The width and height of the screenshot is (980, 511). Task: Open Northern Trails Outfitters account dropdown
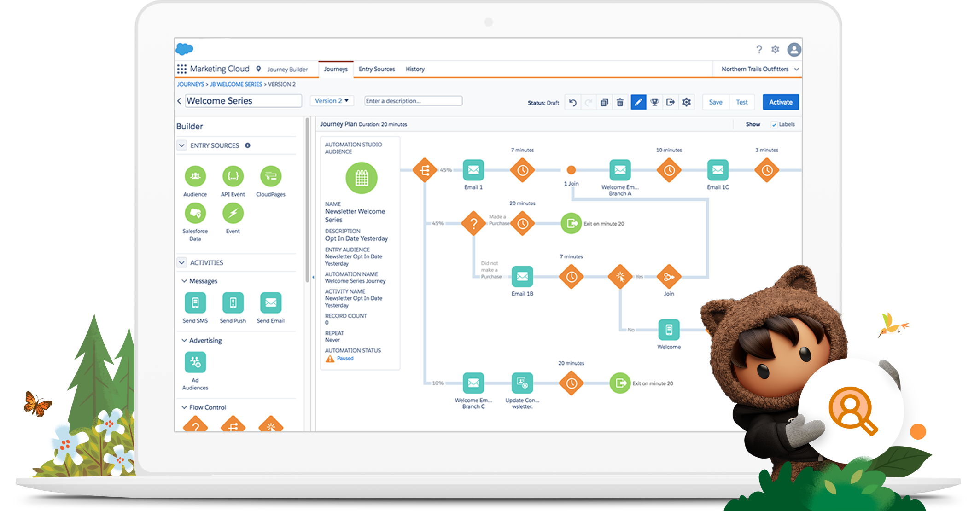tap(759, 69)
